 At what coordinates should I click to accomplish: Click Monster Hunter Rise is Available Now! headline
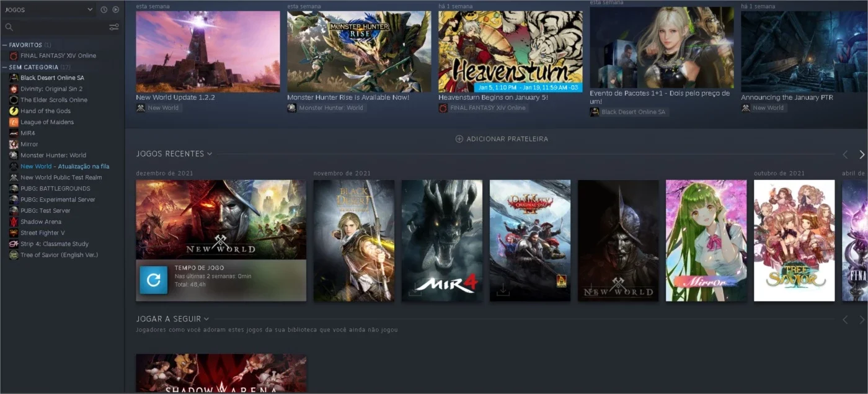pyautogui.click(x=348, y=97)
